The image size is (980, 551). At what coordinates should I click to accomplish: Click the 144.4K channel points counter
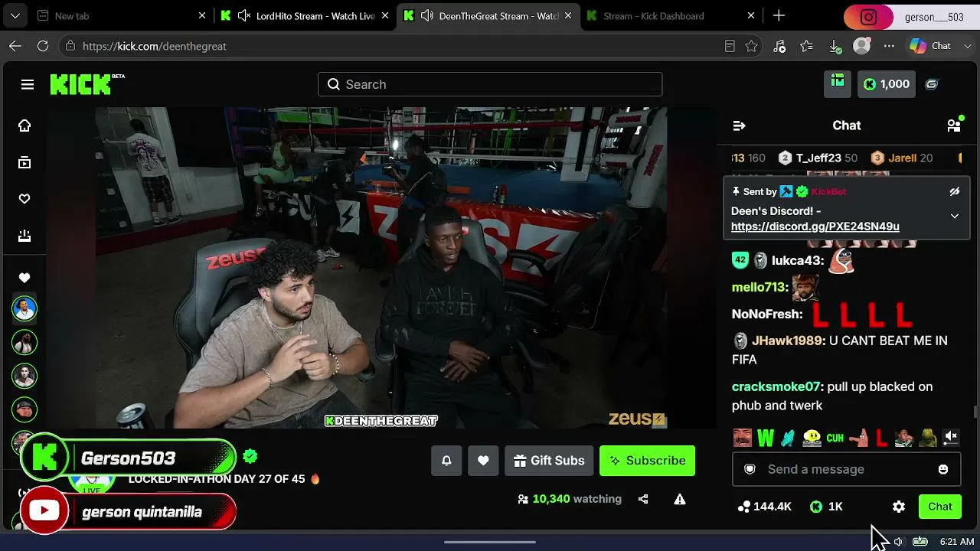(x=764, y=507)
